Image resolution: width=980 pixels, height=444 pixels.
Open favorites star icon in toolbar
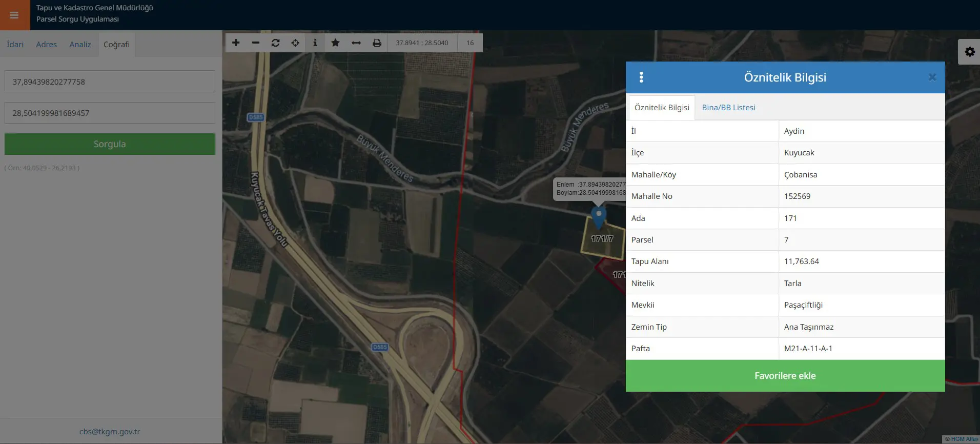pyautogui.click(x=335, y=43)
